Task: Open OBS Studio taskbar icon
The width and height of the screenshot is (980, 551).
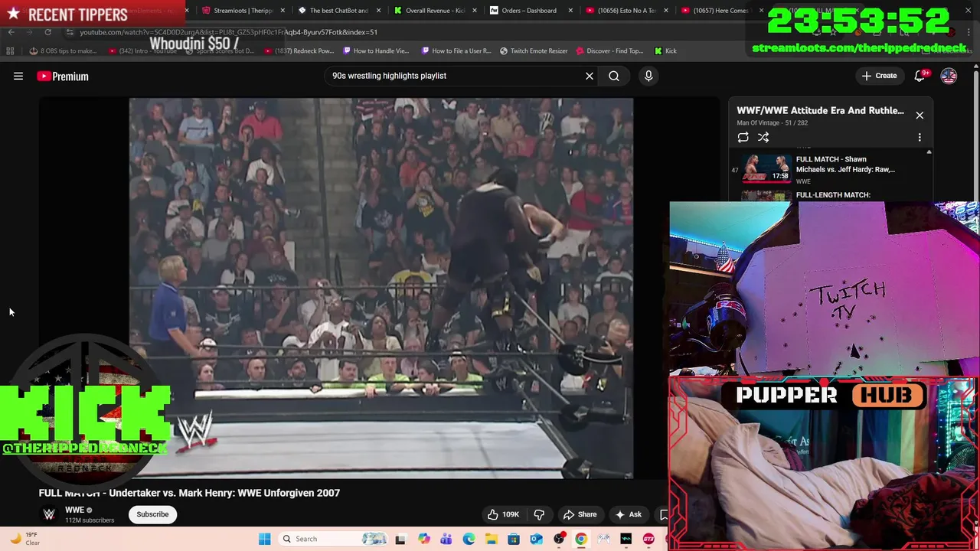Action: coord(559,539)
